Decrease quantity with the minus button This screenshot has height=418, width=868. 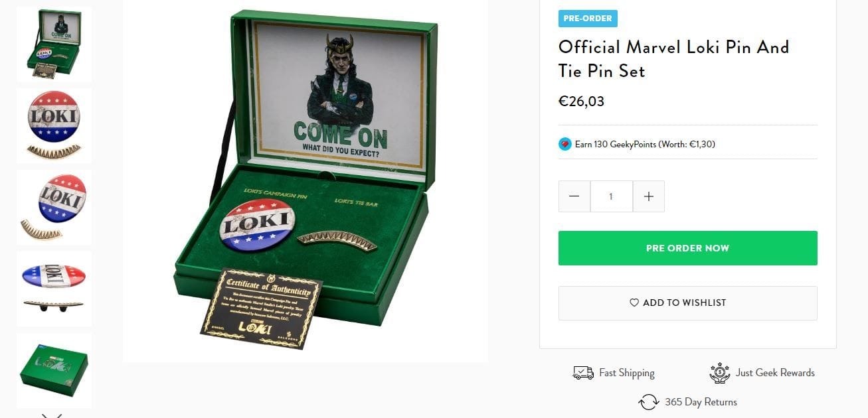coord(574,196)
